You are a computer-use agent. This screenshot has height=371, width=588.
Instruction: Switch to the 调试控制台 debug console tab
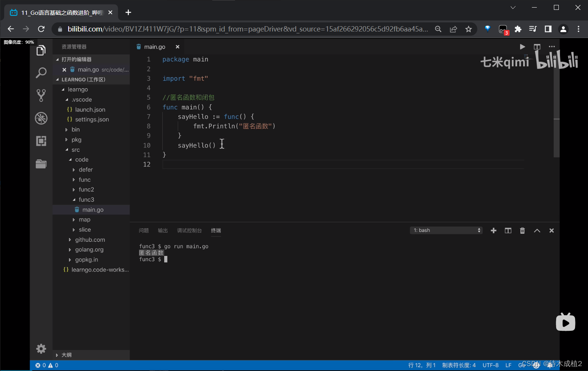point(189,231)
